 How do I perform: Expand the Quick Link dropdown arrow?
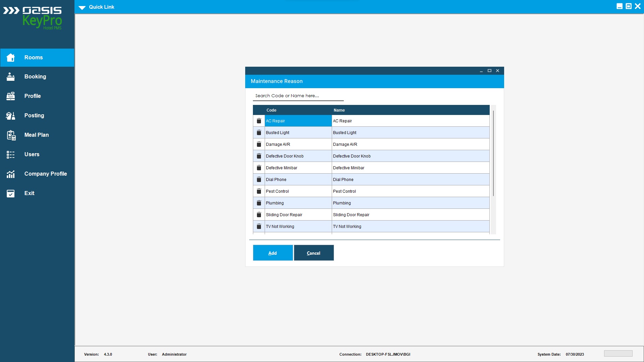[82, 7]
